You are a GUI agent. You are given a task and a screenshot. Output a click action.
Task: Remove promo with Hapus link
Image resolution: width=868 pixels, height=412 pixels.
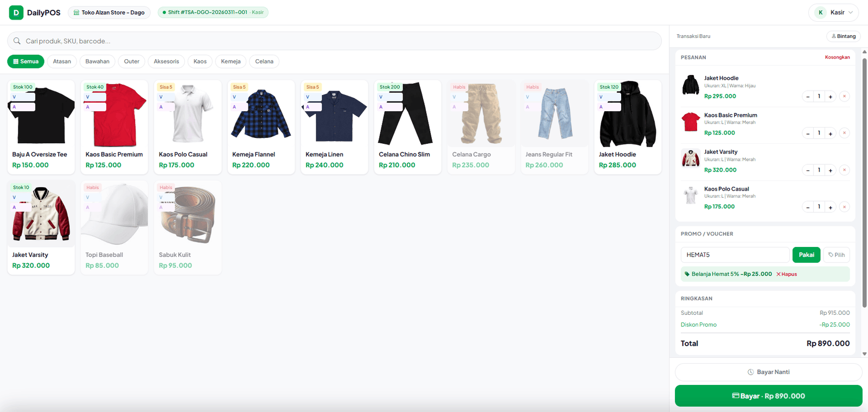(x=787, y=274)
